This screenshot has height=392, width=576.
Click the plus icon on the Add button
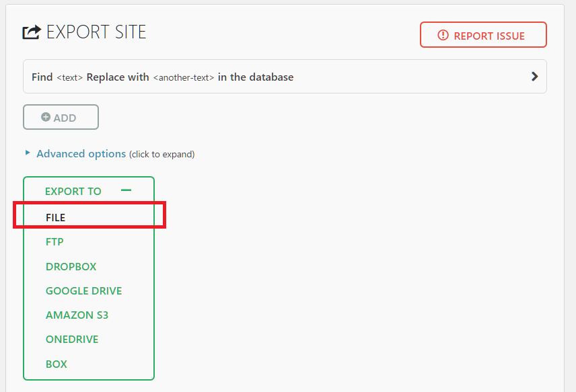click(46, 117)
